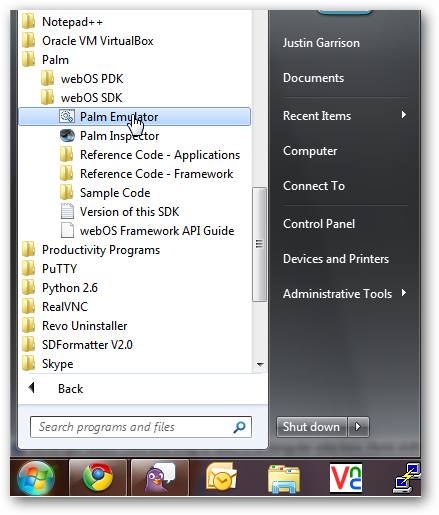Open the Version of this SDK text file

pyautogui.click(x=119, y=212)
